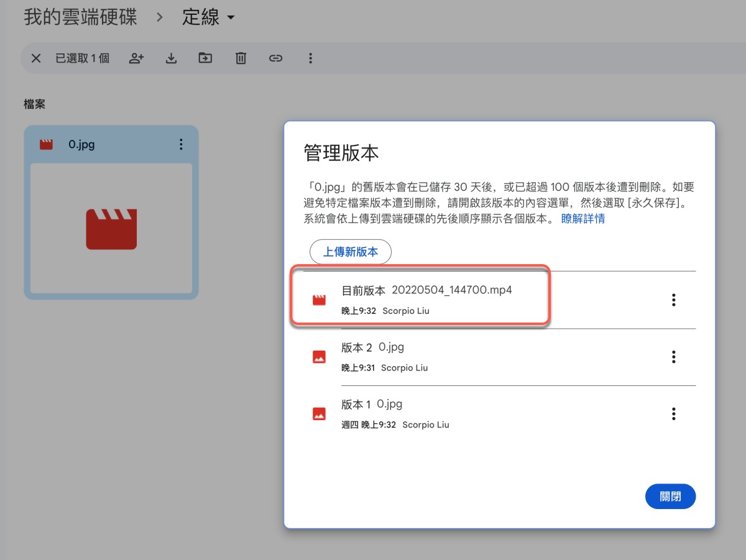Click the 關閉 button
This screenshot has width=746, height=560.
[670, 497]
